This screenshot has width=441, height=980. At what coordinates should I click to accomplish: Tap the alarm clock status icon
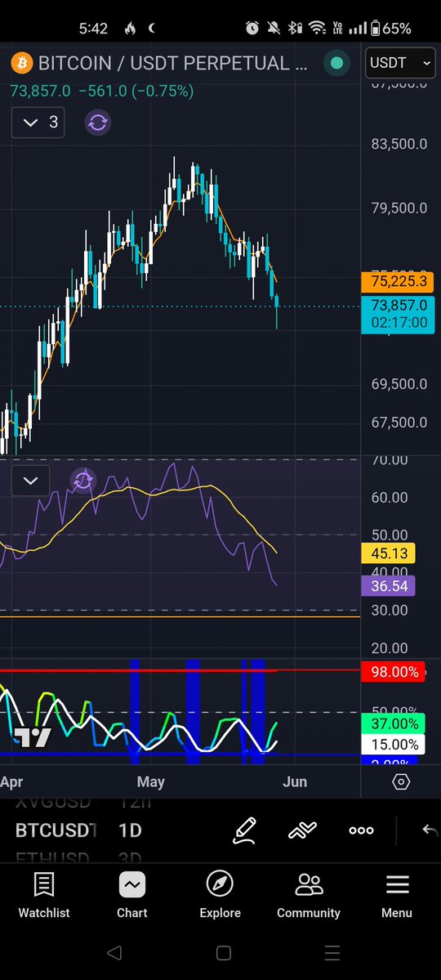point(252,28)
